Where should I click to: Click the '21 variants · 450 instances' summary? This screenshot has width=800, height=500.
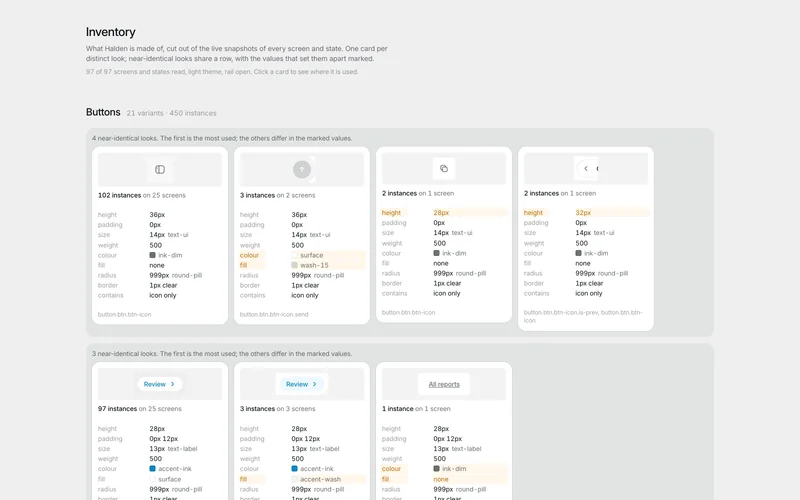171,113
